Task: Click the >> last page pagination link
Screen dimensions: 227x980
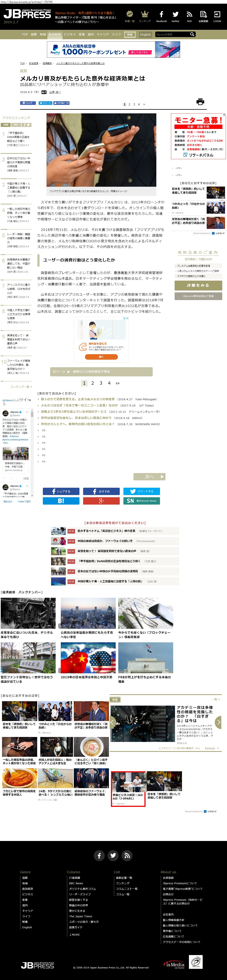Action: (118, 383)
